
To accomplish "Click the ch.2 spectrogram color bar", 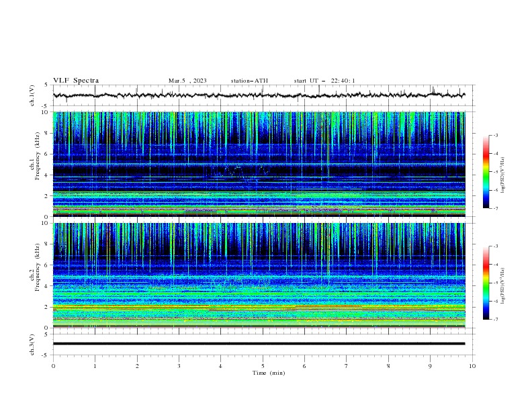I will click(x=486, y=283).
